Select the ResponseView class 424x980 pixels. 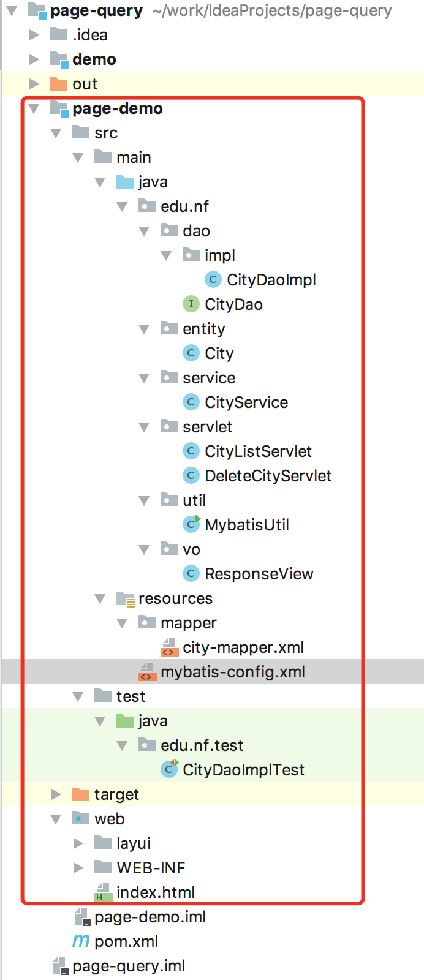[259, 574]
